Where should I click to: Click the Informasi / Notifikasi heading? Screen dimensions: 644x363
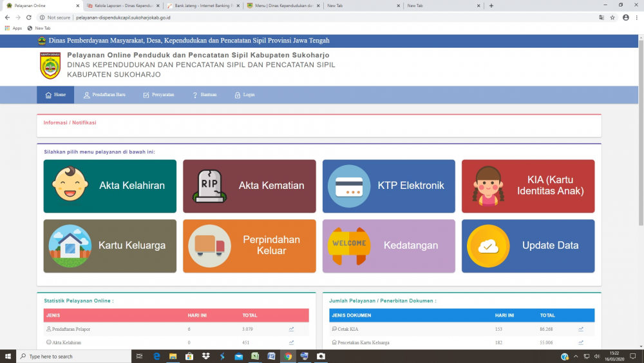pyautogui.click(x=70, y=123)
